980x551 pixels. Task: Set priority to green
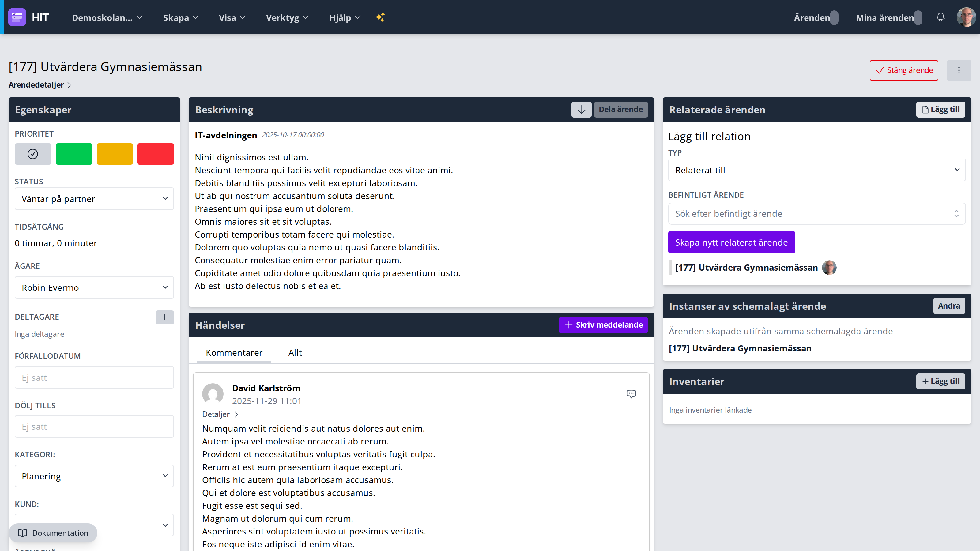[x=74, y=154]
